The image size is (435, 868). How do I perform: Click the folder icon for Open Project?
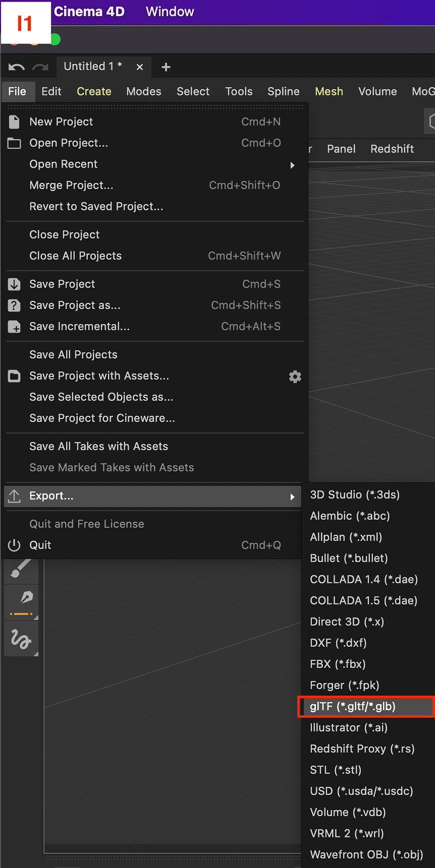tap(14, 143)
